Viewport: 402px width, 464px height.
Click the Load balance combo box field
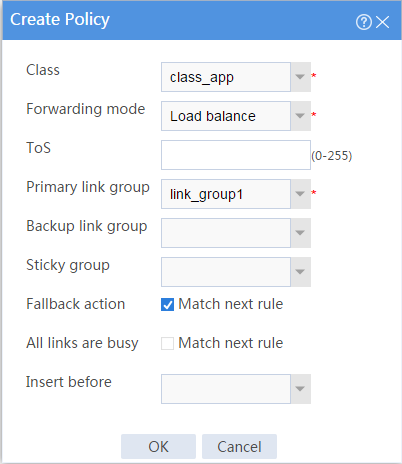(x=226, y=116)
